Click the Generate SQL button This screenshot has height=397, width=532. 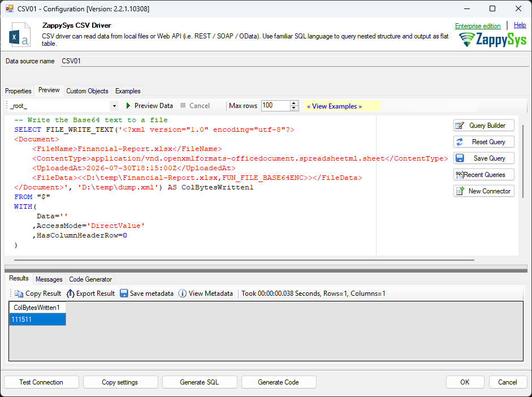(200, 382)
